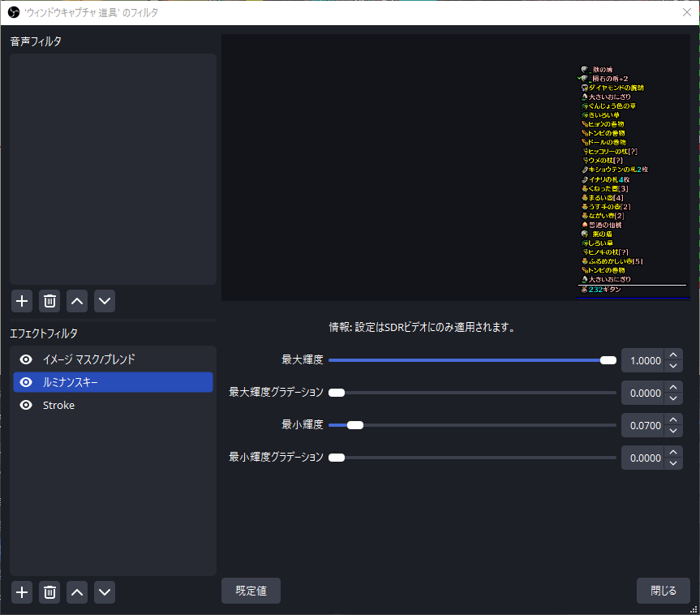Move effect filter down in the list

(105, 592)
